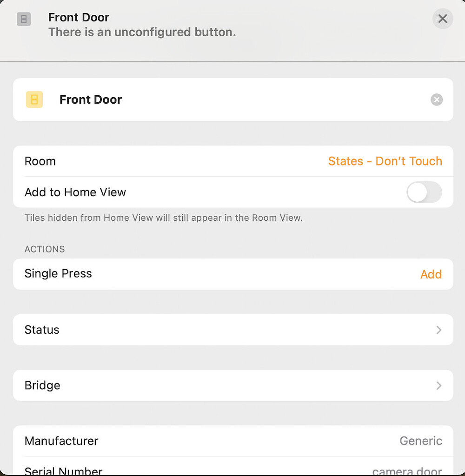Dismiss the panel with the X button

[x=442, y=19]
